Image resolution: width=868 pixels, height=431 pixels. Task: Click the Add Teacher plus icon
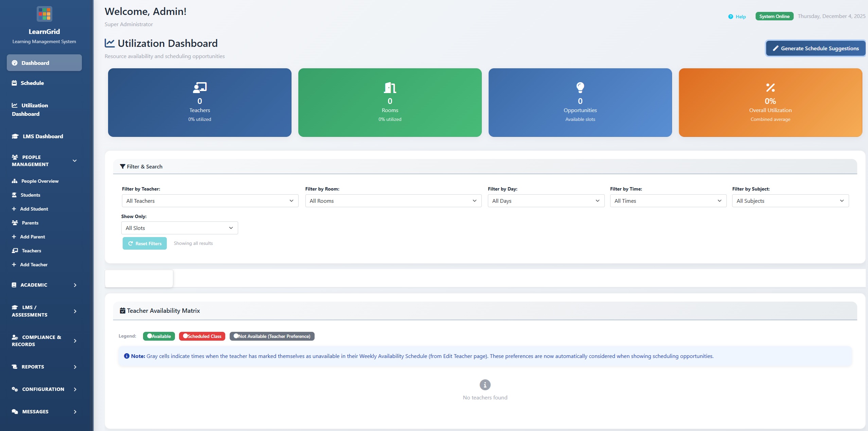click(x=14, y=264)
